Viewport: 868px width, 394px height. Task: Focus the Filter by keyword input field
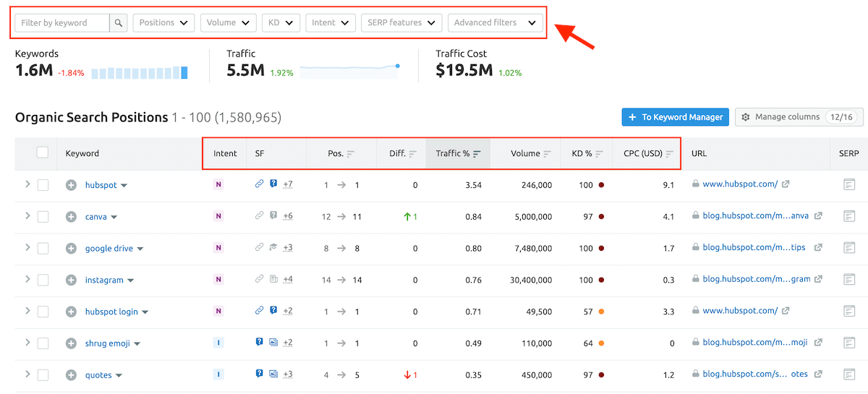coord(62,23)
